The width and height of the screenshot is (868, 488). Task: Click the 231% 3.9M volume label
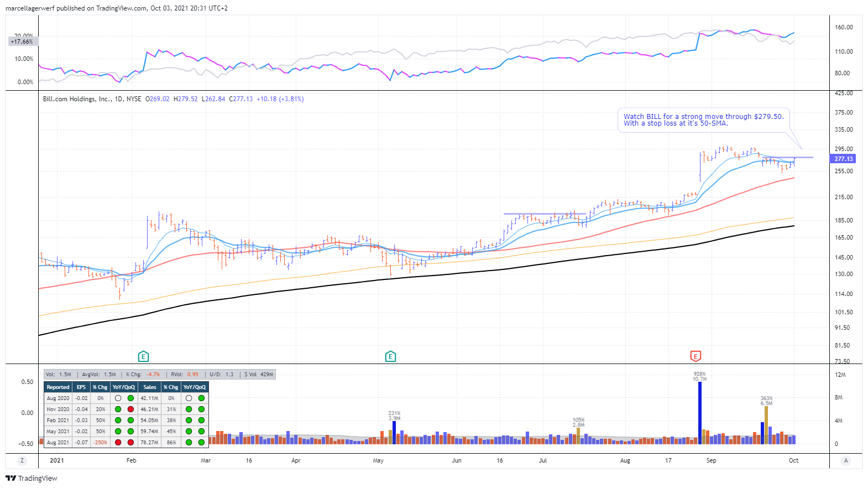click(394, 416)
